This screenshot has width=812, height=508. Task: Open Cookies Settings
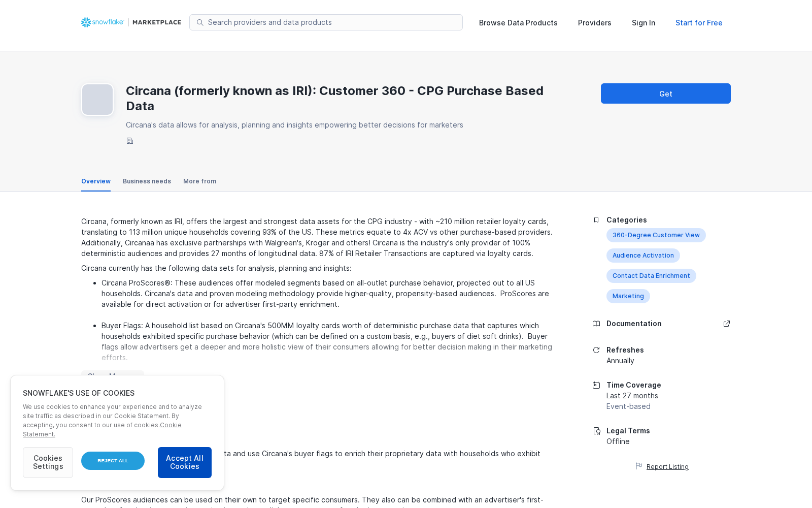(48, 462)
